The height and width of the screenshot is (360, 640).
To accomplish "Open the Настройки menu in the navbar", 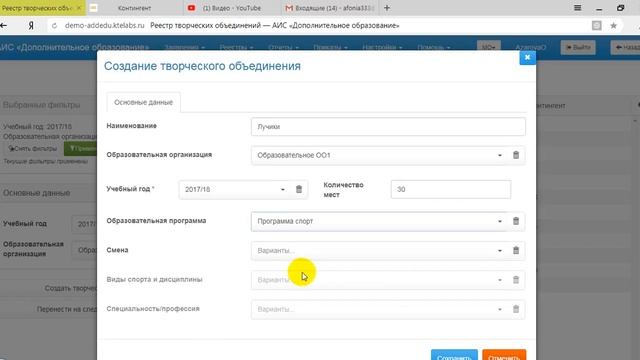I will point(382,47).
